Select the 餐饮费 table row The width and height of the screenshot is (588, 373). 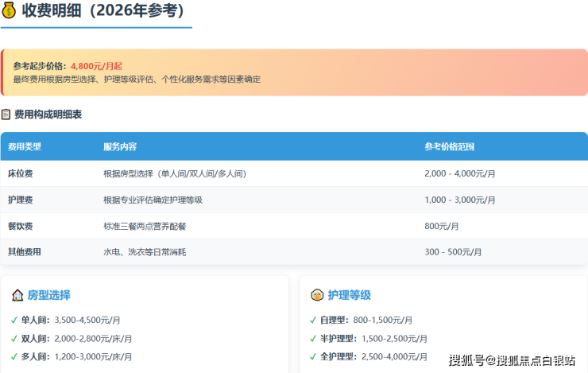pos(293,226)
